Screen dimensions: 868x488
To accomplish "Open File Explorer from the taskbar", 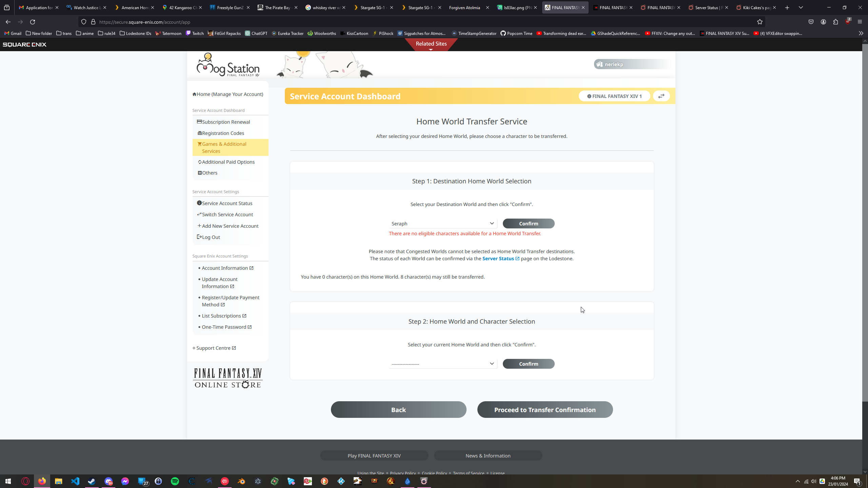I will point(59,481).
